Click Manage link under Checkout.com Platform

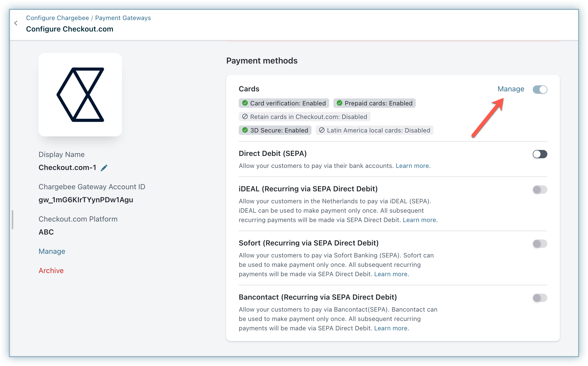click(52, 251)
